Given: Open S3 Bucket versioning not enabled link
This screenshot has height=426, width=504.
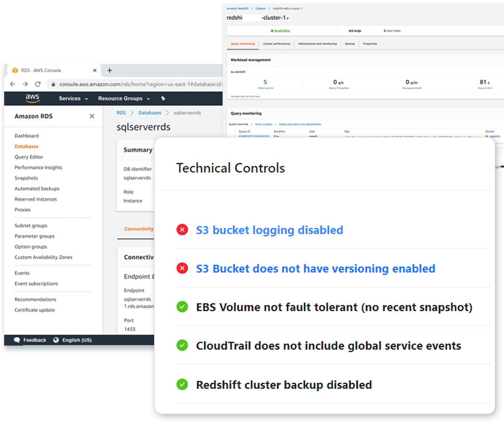Looking at the screenshot, I should tap(316, 269).
